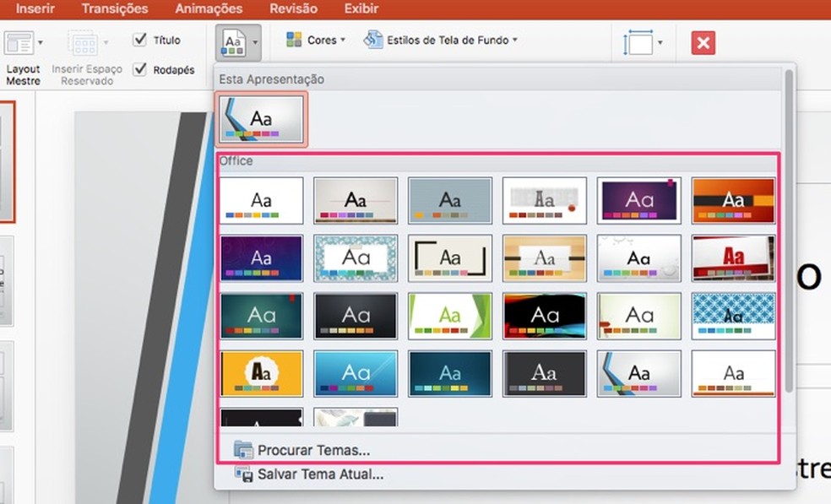This screenshot has width=831, height=504.
Task: Select the white theme with droplets
Action: tap(638, 258)
